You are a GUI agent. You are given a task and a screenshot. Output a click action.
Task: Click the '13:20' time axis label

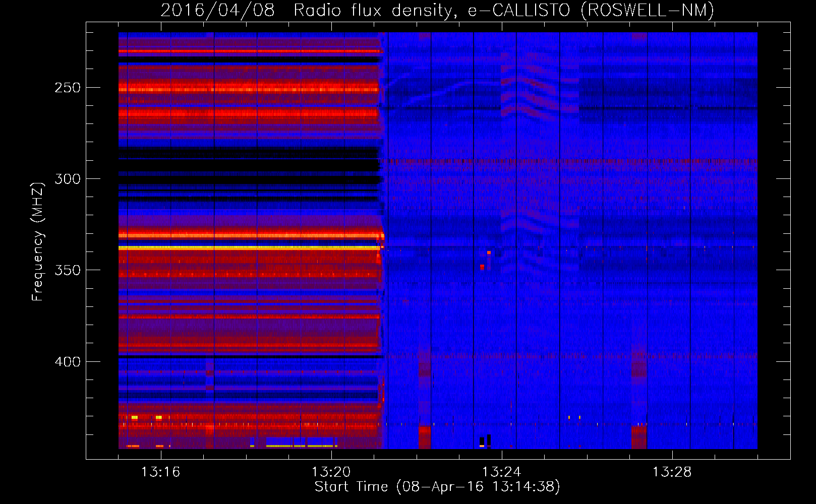coord(331,472)
